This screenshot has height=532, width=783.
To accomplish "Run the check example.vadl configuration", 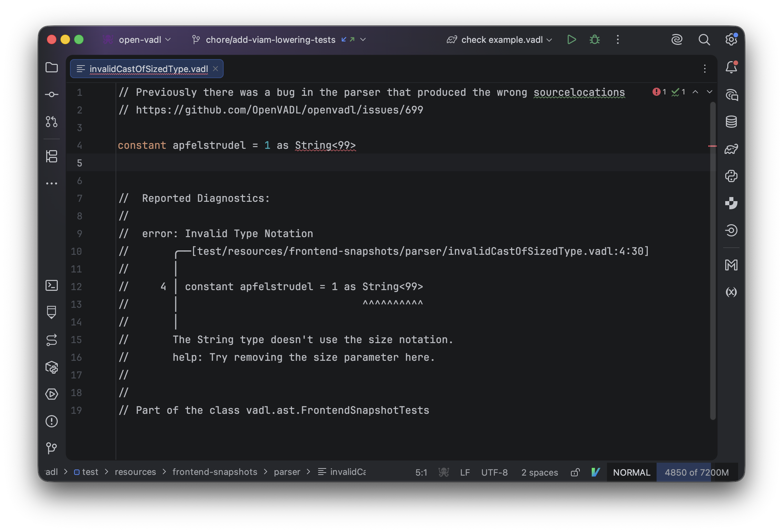I will [572, 40].
